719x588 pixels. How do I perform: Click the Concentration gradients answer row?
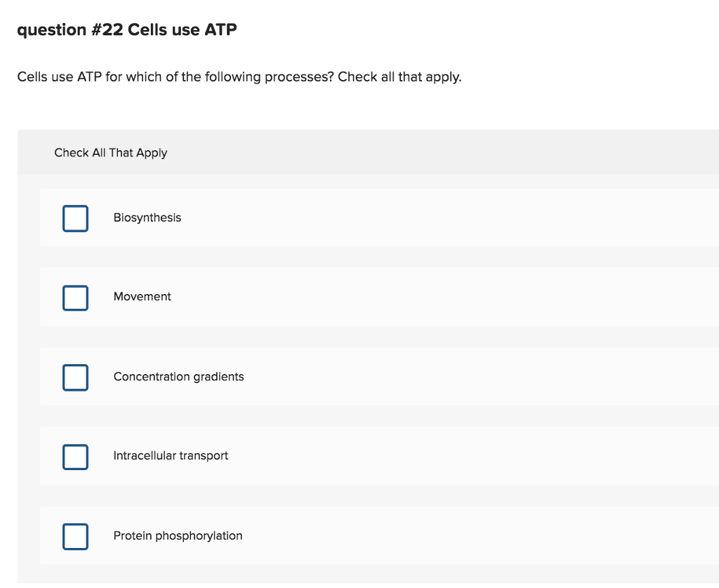tap(351, 376)
